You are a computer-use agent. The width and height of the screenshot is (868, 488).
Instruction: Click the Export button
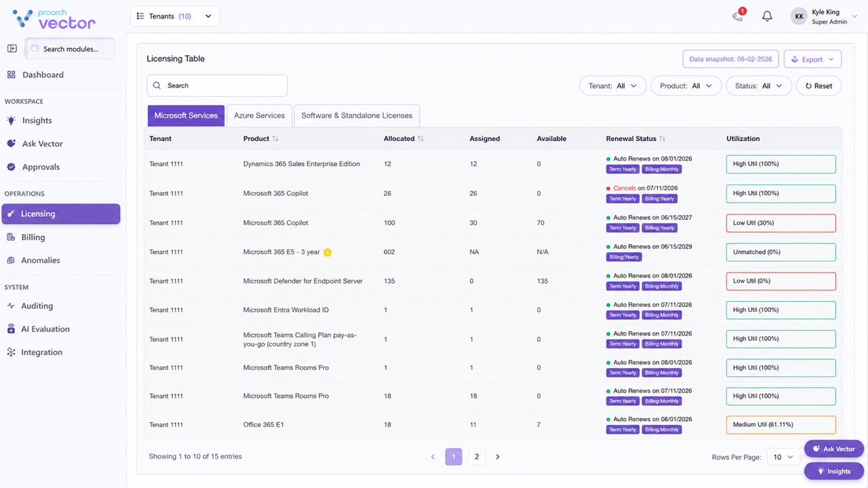click(812, 59)
